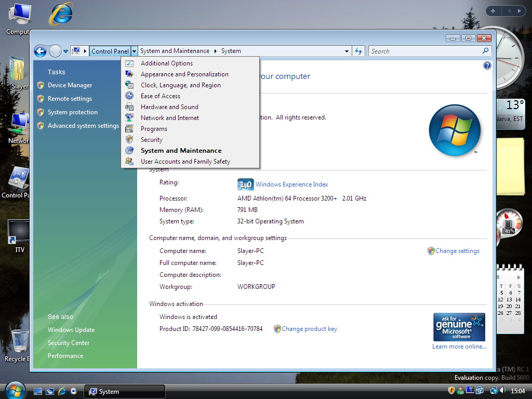
Task: Click the Switch between windows quick launch icon
Action: [50, 391]
